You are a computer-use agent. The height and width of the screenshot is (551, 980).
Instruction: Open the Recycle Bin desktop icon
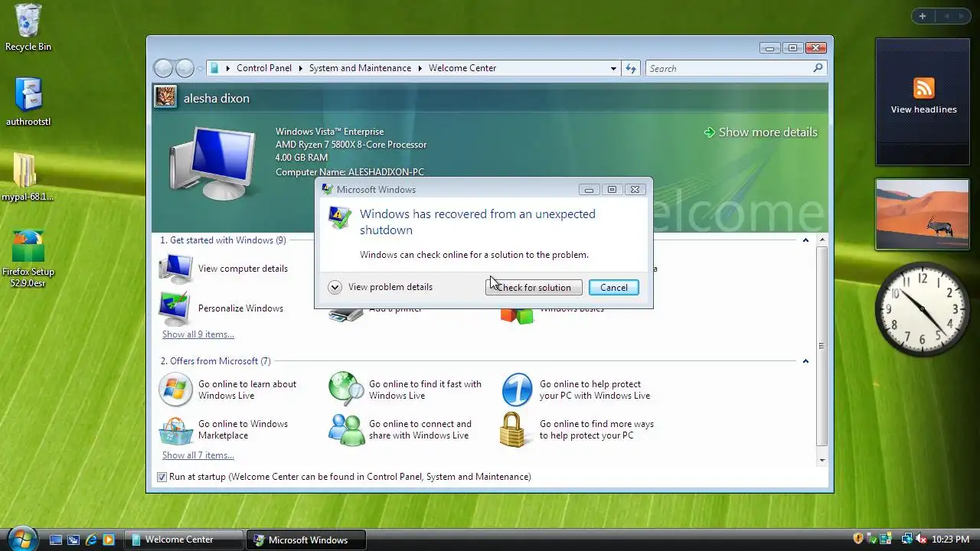pyautogui.click(x=28, y=28)
